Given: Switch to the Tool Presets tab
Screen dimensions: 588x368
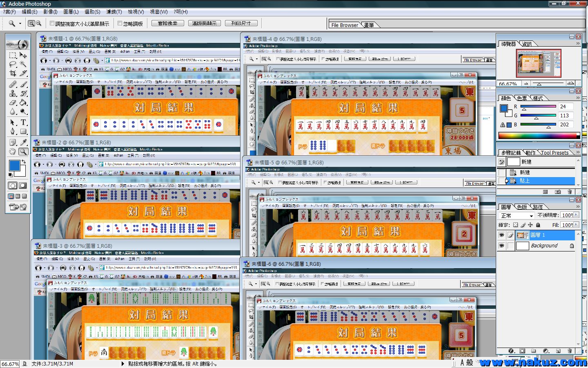Looking at the screenshot, I should pos(555,153).
